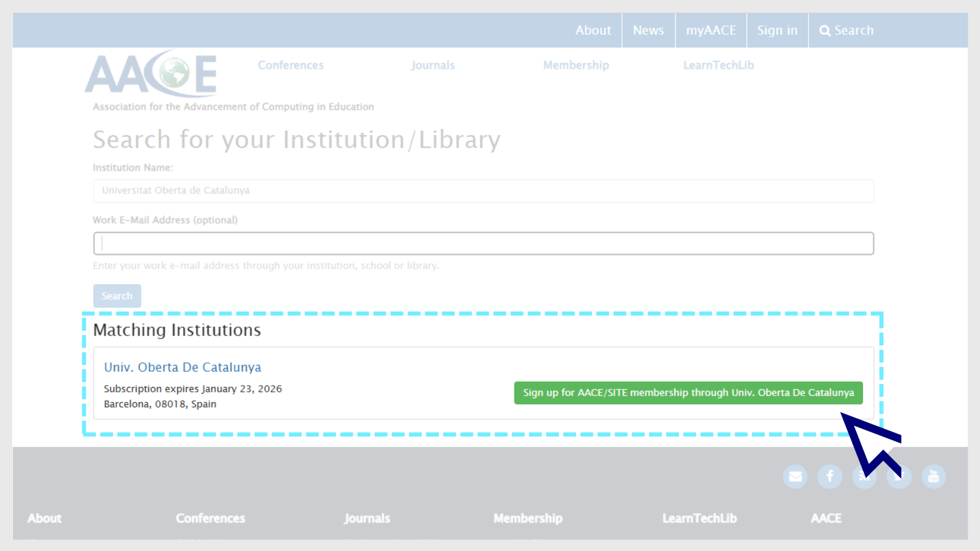Screen dimensions: 980x551
Task: Go to myAACE in top bar
Action: coord(710,30)
